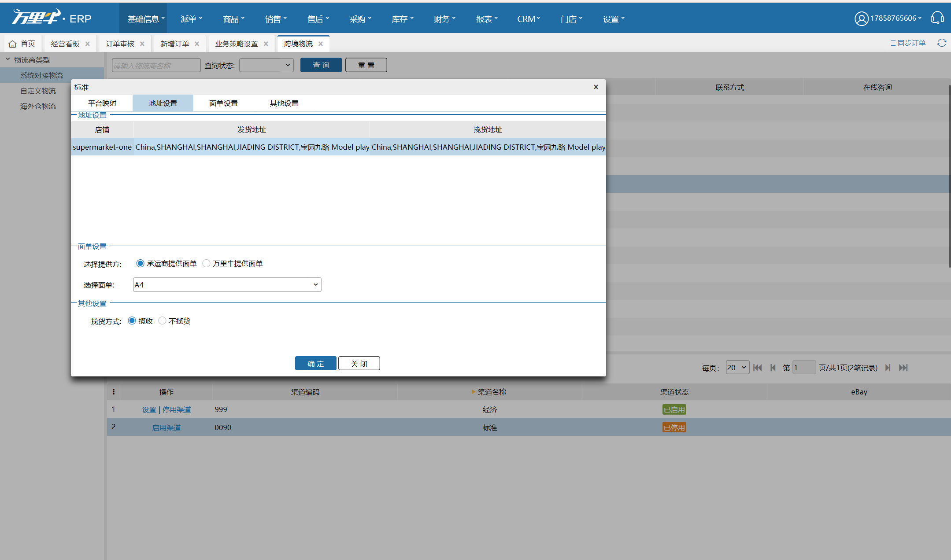Close the 新增订单 tab
951x560 pixels.
click(197, 44)
